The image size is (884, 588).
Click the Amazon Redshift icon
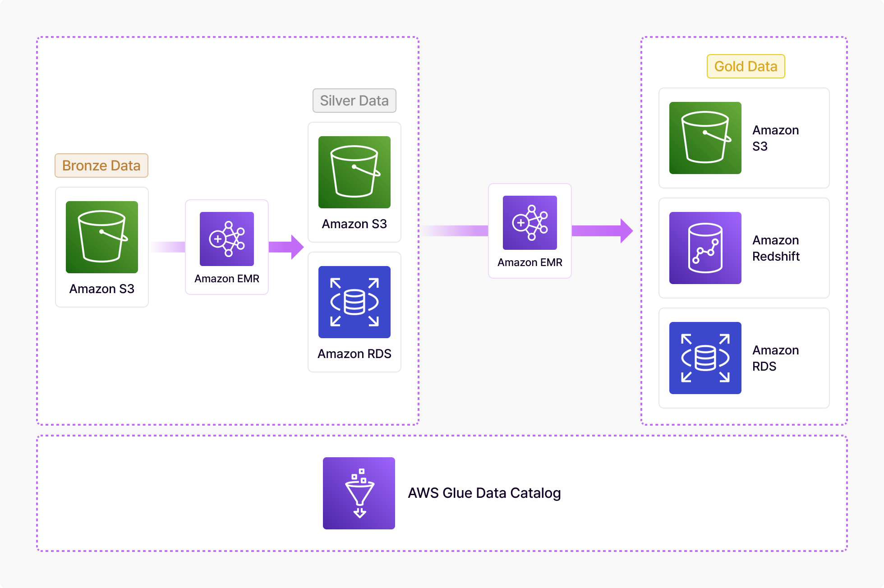click(x=705, y=248)
